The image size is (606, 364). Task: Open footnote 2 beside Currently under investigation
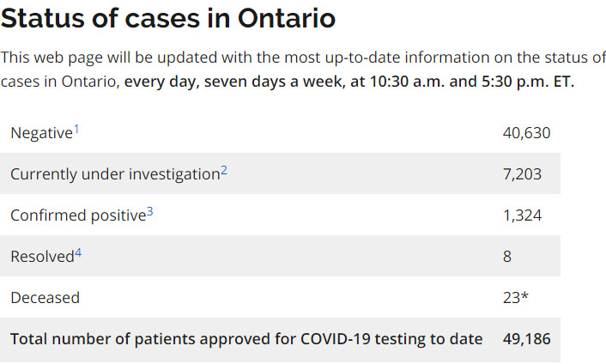pos(224,170)
